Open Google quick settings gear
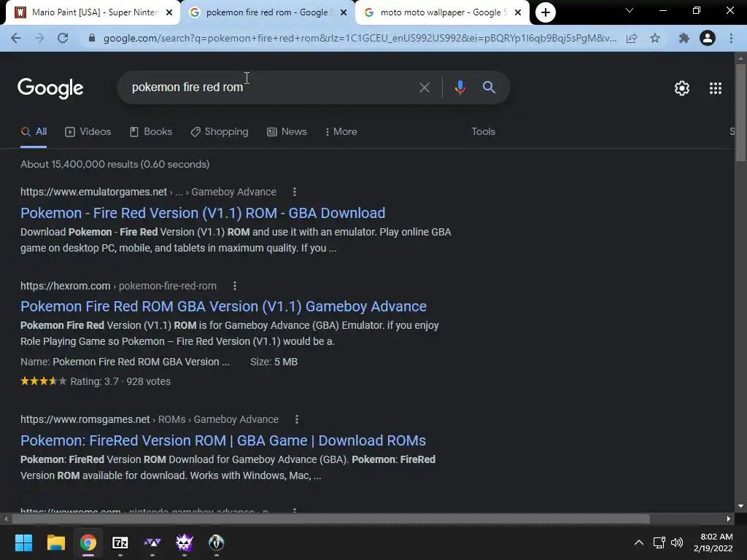 coord(682,88)
